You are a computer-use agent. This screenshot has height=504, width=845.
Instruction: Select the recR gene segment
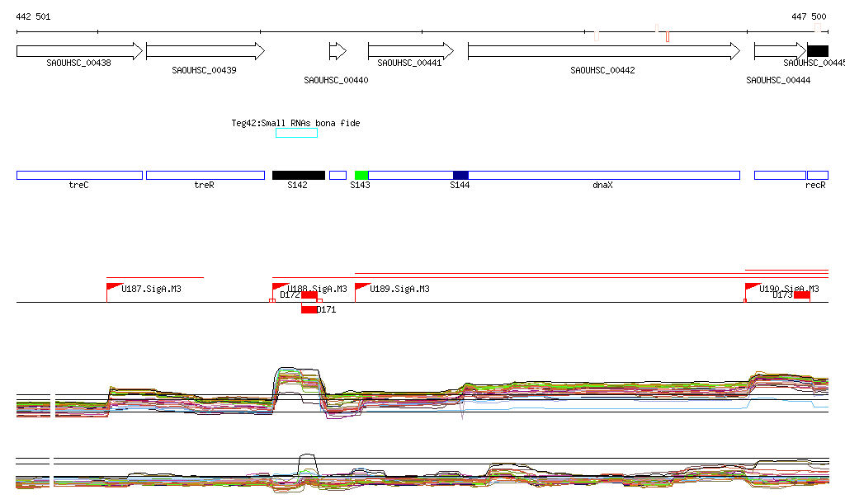(x=817, y=175)
